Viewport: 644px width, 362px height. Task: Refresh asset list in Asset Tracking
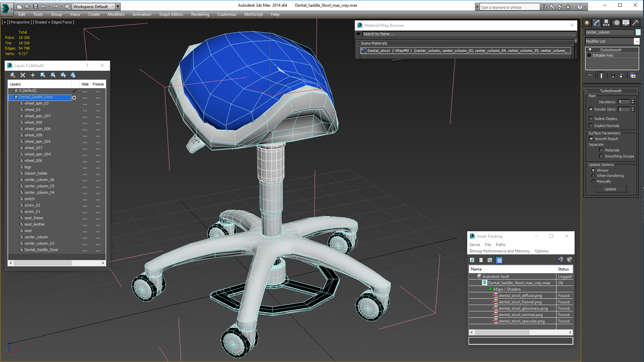pos(472,260)
